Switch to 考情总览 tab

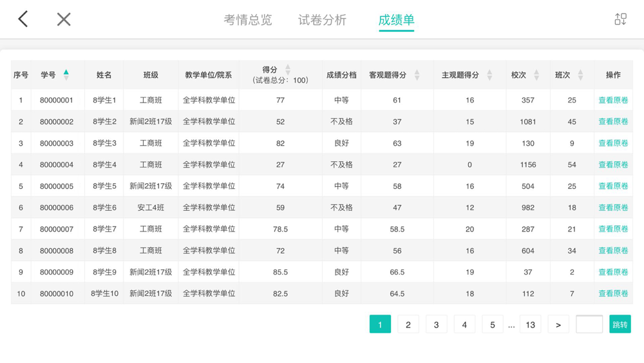(x=248, y=20)
